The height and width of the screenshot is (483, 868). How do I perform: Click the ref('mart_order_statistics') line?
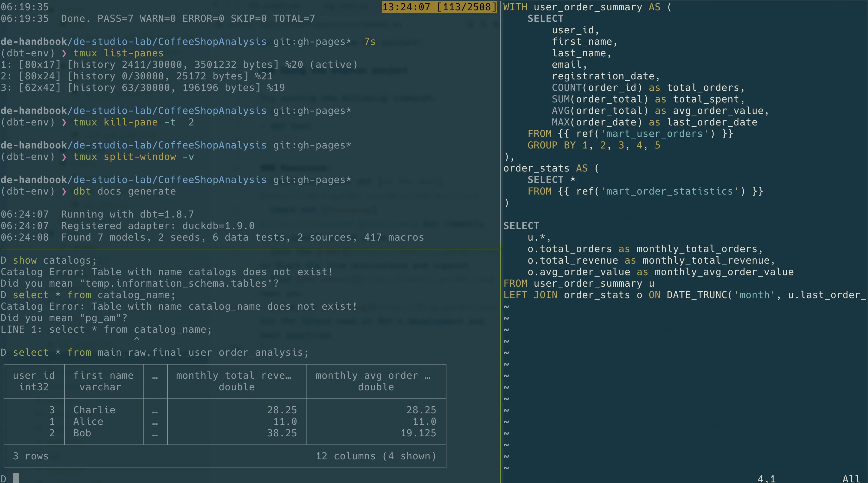point(645,191)
